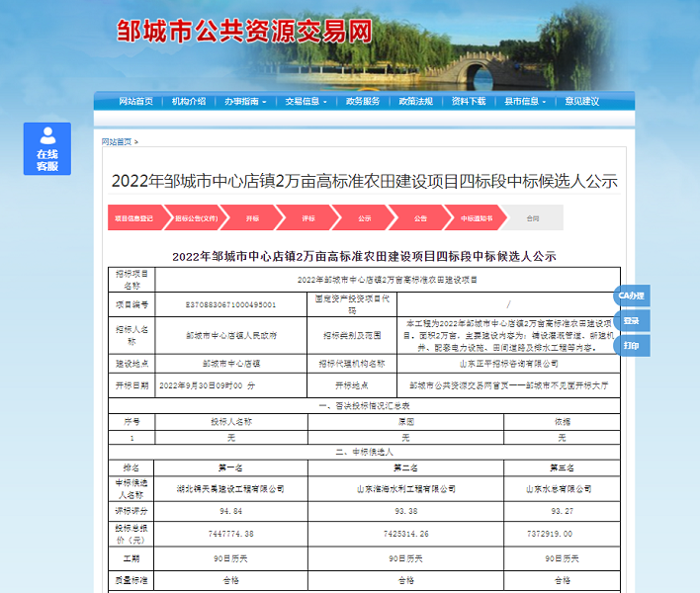This screenshot has width=700, height=593.
Task: Click the grey 合同 process step
Action: pyautogui.click(x=534, y=218)
